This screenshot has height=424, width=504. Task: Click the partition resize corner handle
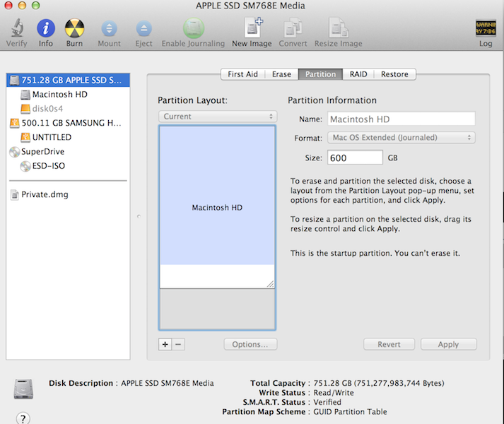[270, 284]
